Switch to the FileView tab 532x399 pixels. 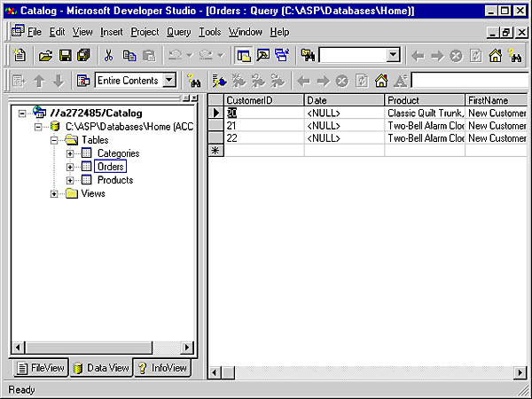(x=40, y=368)
